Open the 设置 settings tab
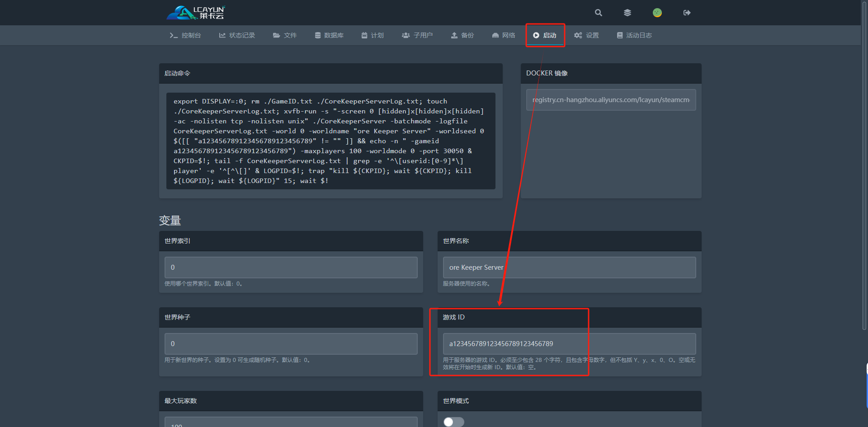Screen dimensions: 868x427 click(x=586, y=35)
